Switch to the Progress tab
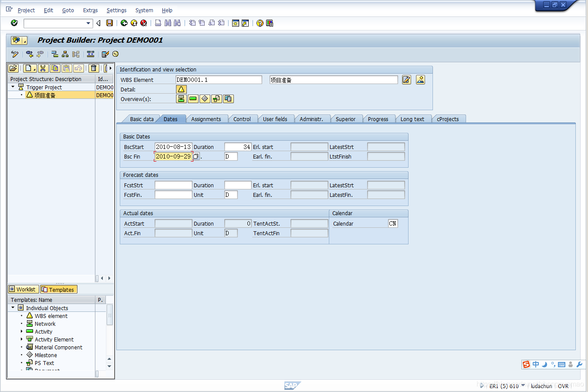The height and width of the screenshot is (392, 588). [378, 119]
